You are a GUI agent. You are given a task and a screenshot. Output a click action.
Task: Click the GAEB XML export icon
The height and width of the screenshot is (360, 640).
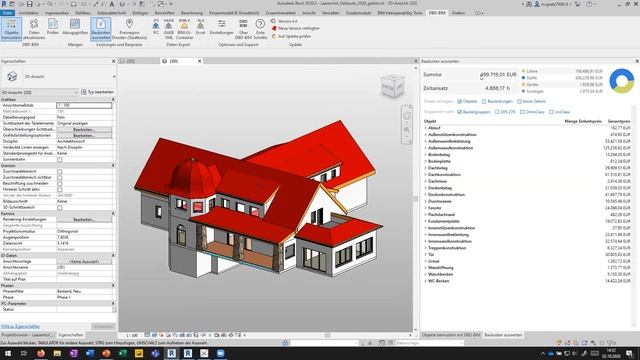(x=169, y=25)
